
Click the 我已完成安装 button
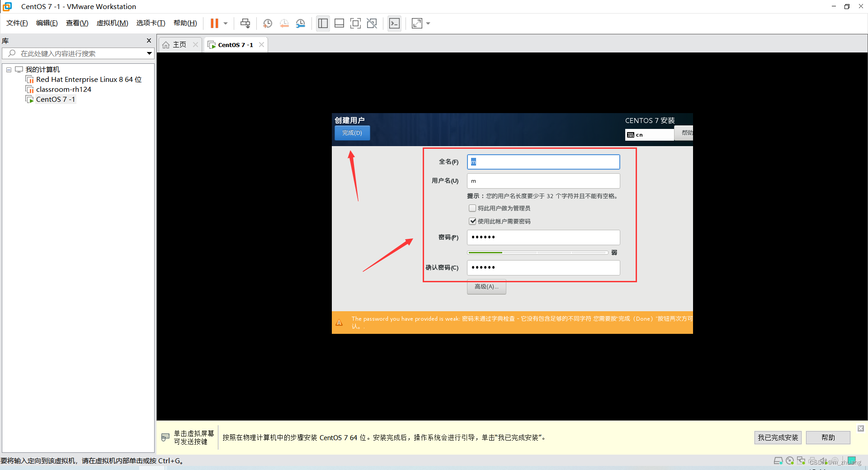[x=778, y=437]
